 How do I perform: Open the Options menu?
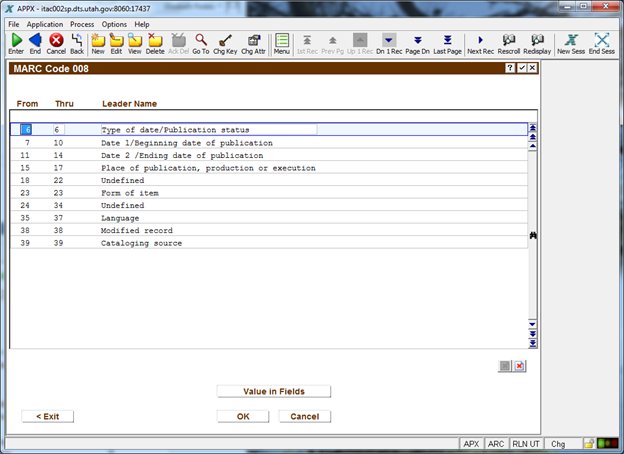point(114,24)
